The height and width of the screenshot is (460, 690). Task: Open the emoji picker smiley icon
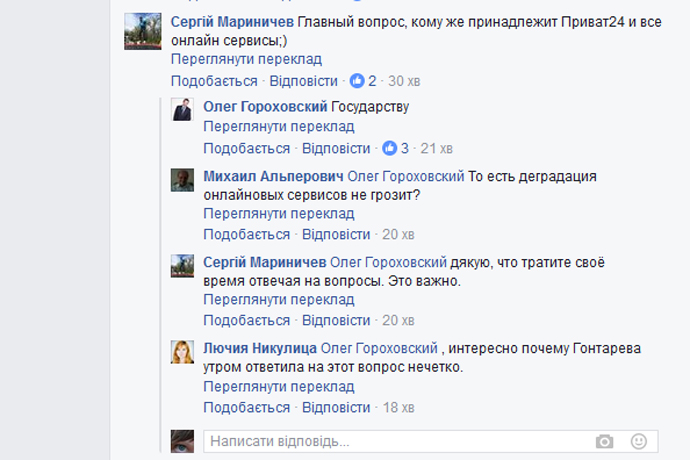coord(638,441)
